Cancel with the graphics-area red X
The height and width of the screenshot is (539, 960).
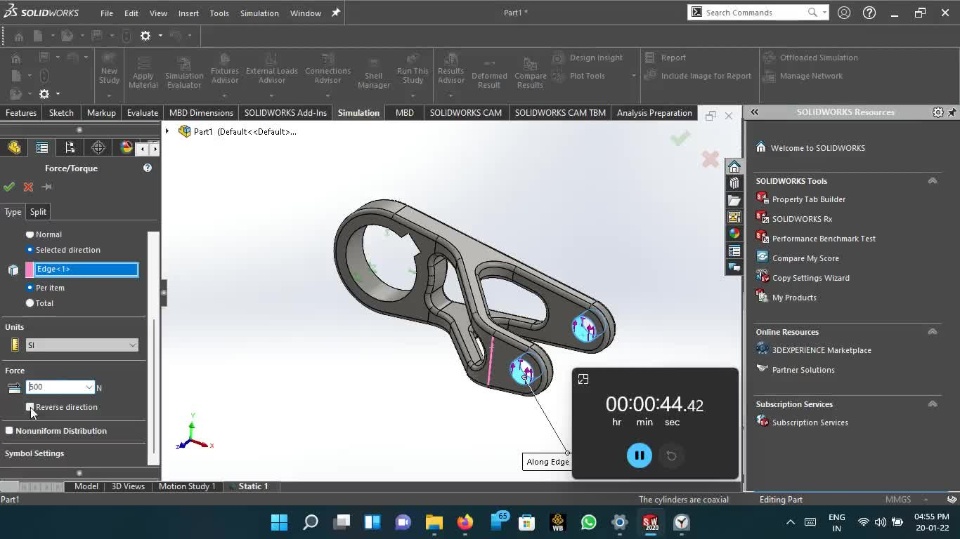click(710, 159)
